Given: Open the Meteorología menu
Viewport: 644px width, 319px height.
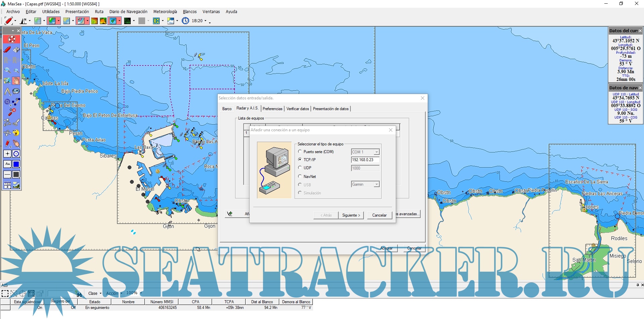Looking at the screenshot, I should [165, 12].
